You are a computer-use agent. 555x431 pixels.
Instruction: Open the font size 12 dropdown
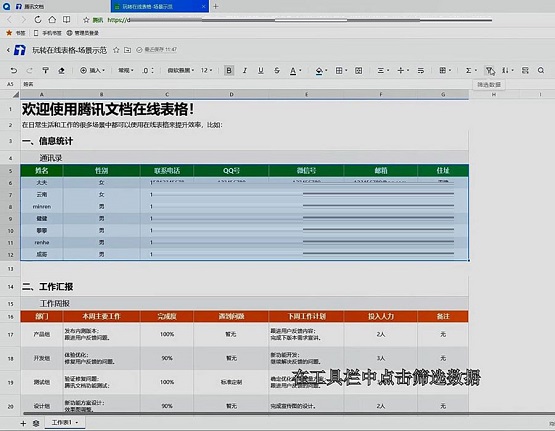click(x=206, y=70)
